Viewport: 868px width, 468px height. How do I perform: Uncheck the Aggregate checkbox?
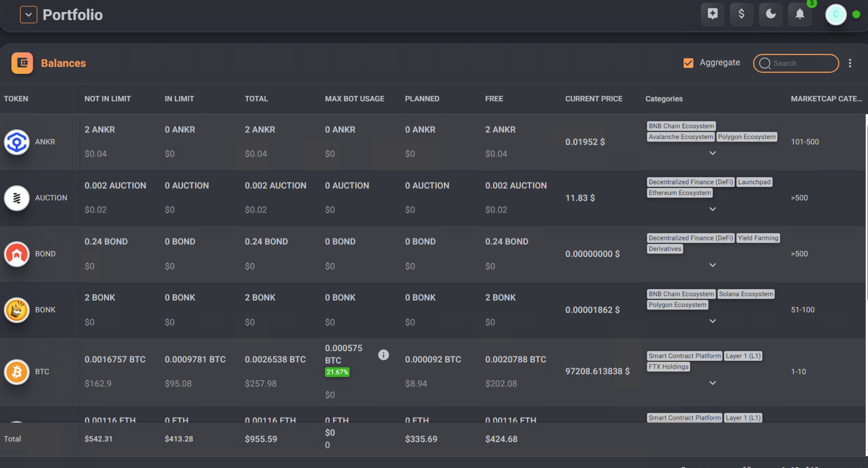click(688, 63)
